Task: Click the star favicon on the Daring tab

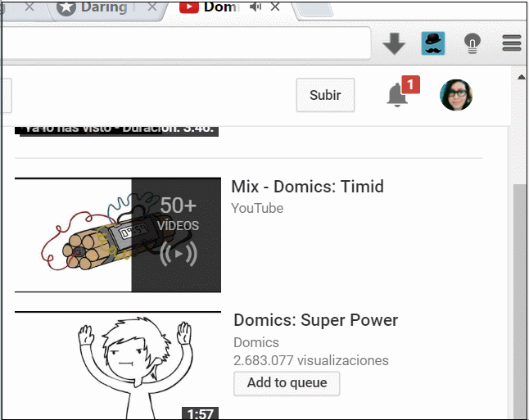Action: pyautogui.click(x=66, y=8)
